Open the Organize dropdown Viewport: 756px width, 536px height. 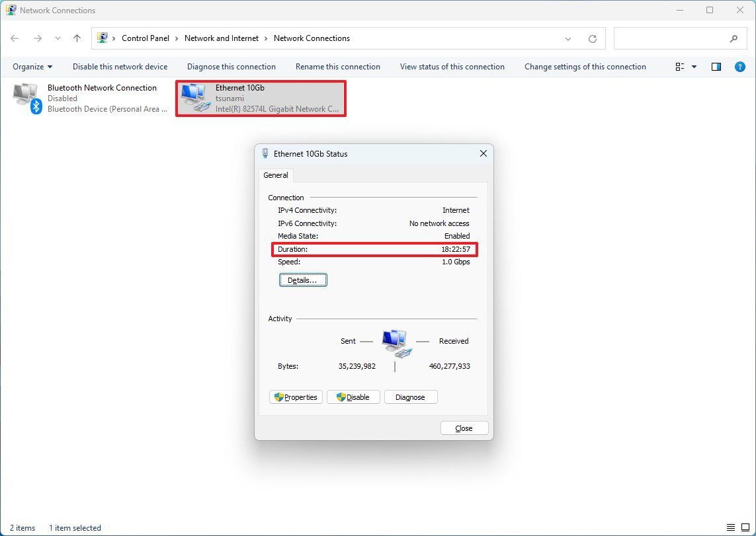coord(32,66)
